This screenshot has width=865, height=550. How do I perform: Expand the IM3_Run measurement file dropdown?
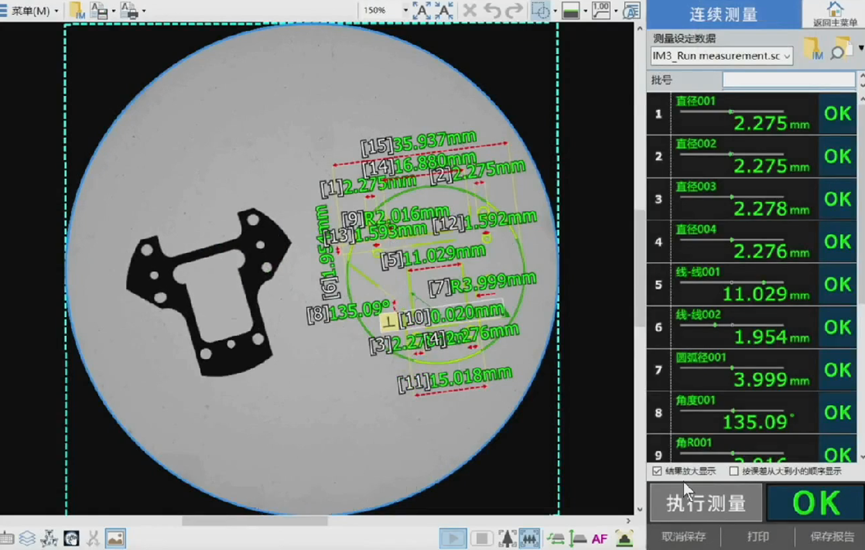pos(787,56)
